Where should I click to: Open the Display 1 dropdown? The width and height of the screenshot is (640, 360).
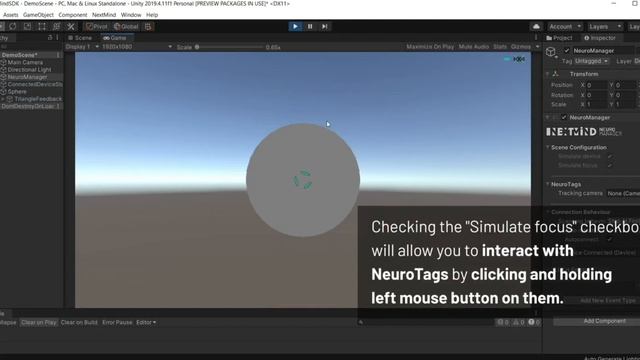pyautogui.click(x=82, y=47)
